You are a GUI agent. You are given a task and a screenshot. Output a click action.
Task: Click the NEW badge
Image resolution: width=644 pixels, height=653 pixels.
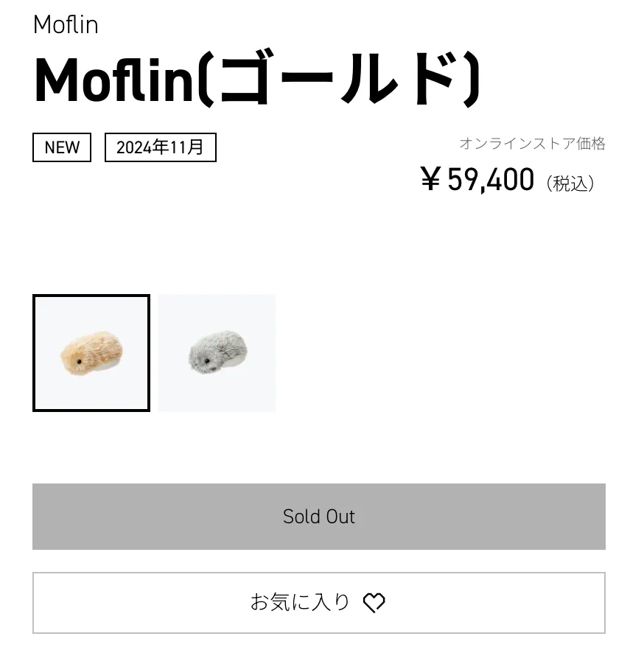62,147
